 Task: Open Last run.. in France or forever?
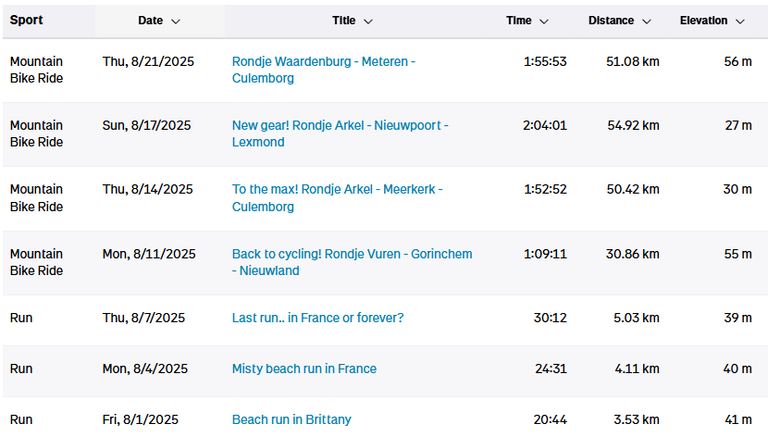coord(318,318)
